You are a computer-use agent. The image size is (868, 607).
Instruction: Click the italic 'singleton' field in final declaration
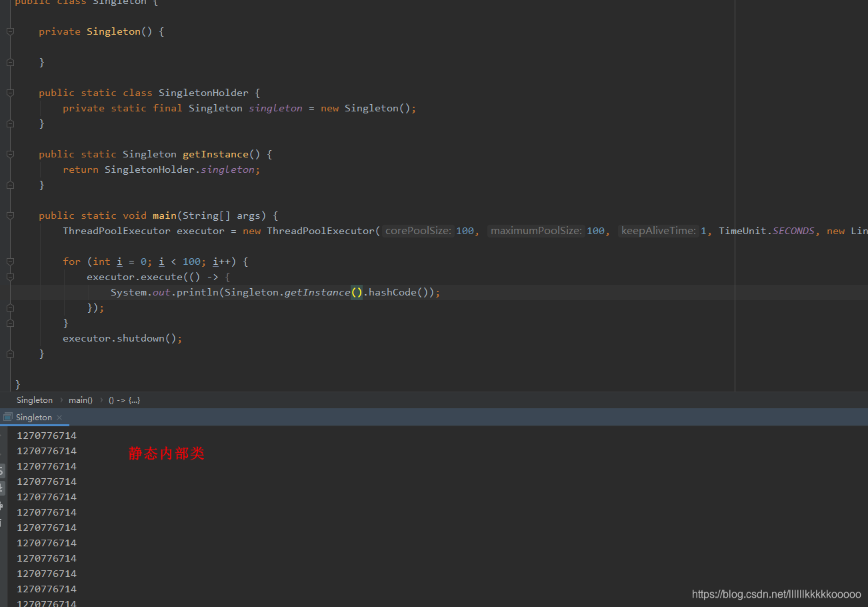[x=275, y=108]
